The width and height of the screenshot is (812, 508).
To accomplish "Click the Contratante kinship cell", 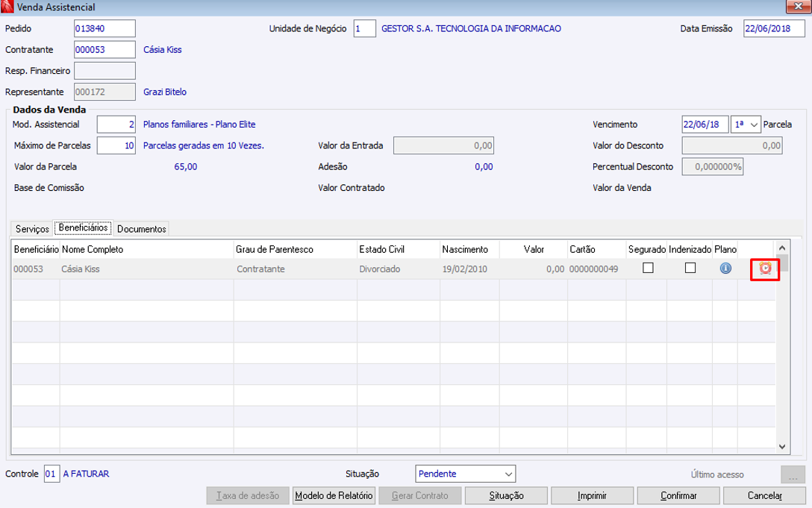I will point(296,269).
